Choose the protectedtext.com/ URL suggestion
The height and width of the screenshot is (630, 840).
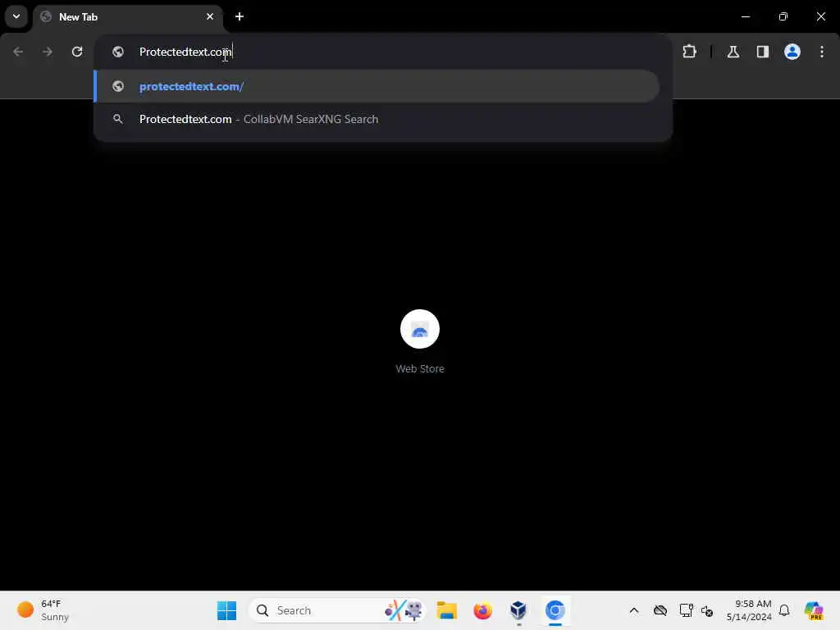coord(377,86)
